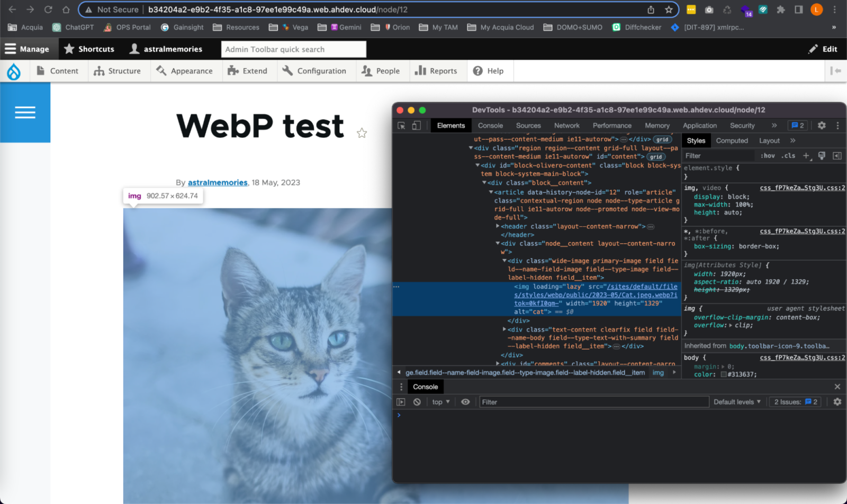The width and height of the screenshot is (847, 504).
Task: Select the inspect element cursor tool
Action: [402, 125]
